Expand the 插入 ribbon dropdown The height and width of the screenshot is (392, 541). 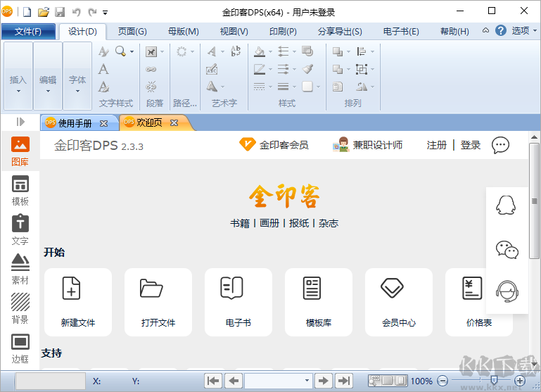pyautogui.click(x=18, y=76)
